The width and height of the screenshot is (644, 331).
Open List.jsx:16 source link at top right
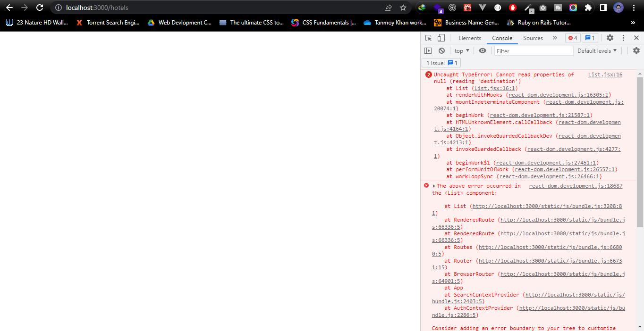click(605, 74)
